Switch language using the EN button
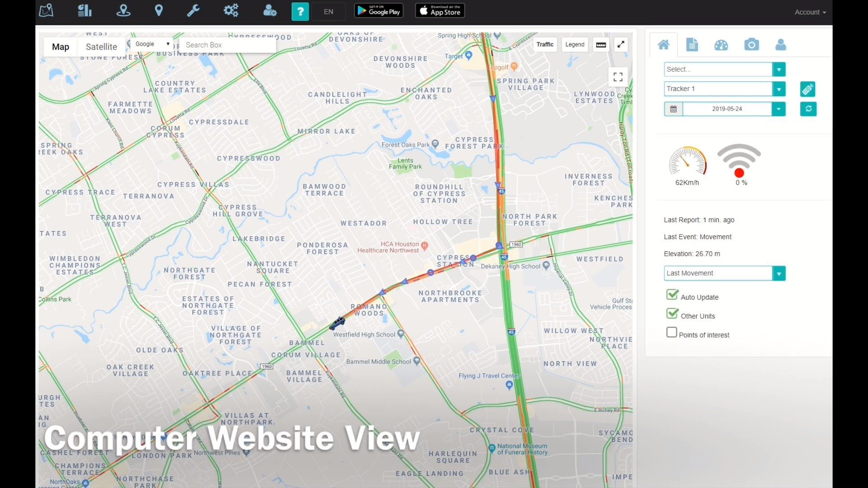The height and width of the screenshot is (488, 868). click(329, 12)
